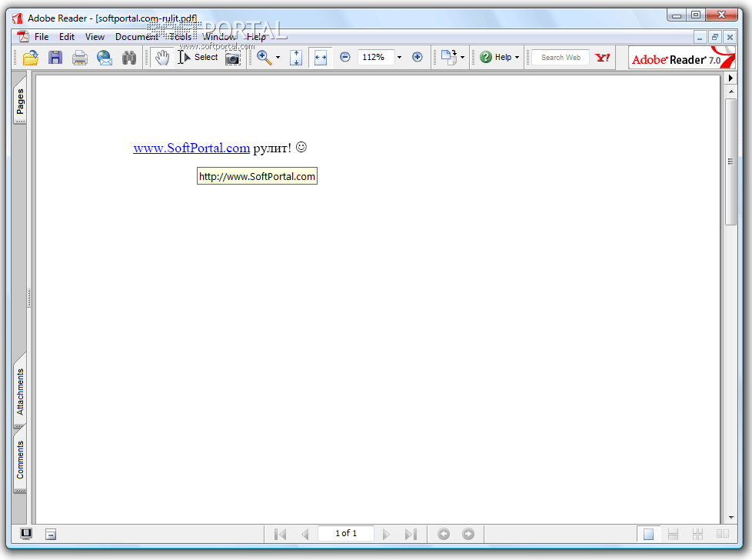Switch to Continuous Facing layout
752x560 pixels.
(x=698, y=534)
